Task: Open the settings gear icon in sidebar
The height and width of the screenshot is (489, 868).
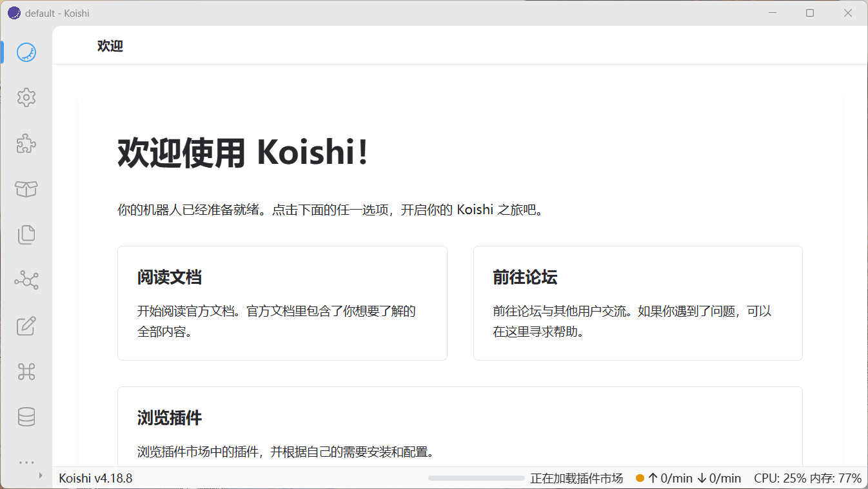Action: coord(26,97)
